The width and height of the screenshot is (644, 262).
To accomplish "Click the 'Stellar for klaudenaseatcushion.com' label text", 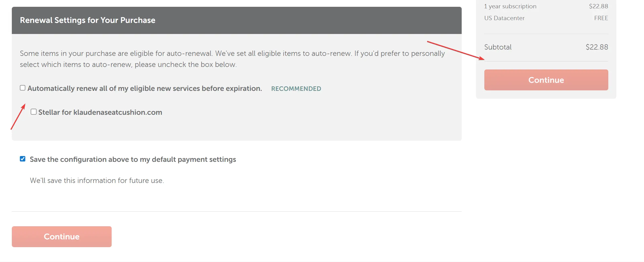I will tap(100, 112).
